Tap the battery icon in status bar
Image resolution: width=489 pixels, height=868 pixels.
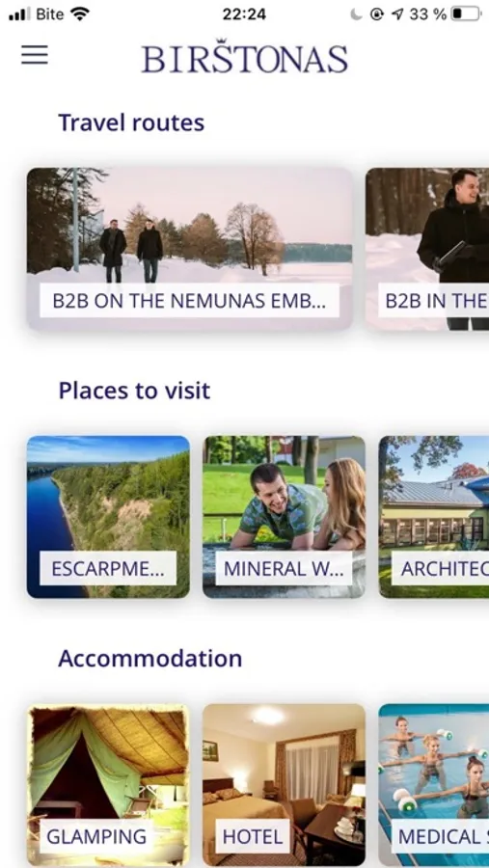pos(466,14)
